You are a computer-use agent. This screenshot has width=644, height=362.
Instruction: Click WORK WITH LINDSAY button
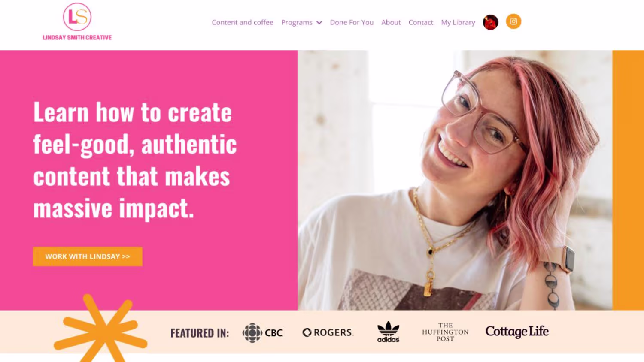(x=88, y=256)
